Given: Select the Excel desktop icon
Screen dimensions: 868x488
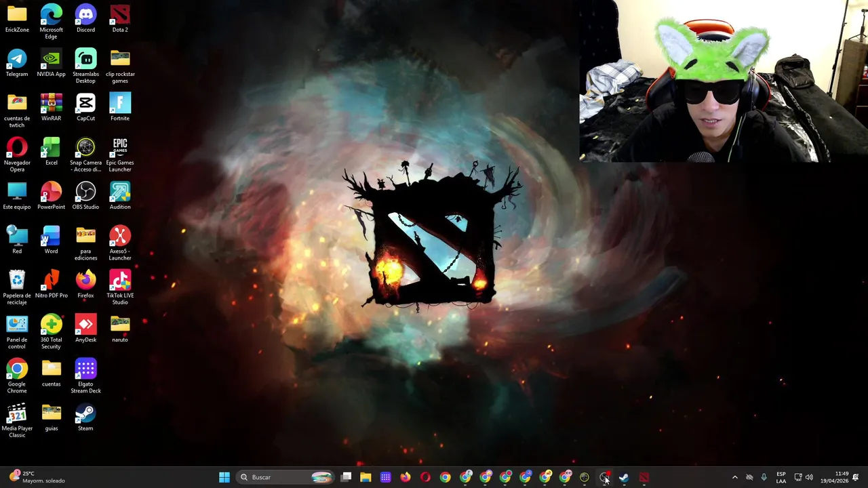Looking at the screenshot, I should pos(51,151).
